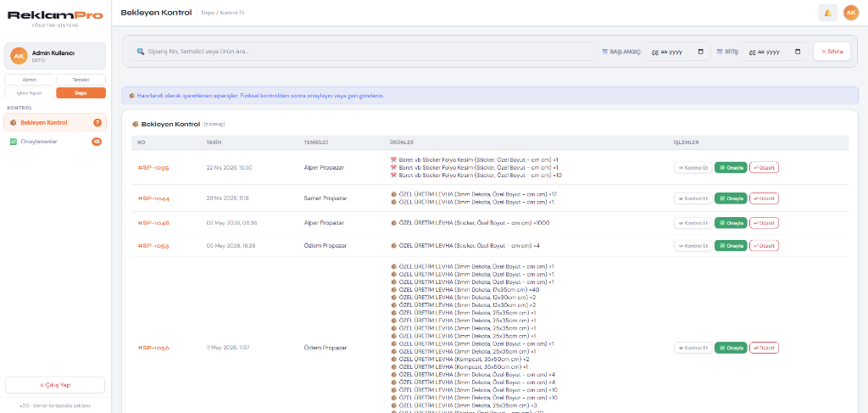Open calendar picker in Başlangıç date field

(x=701, y=52)
